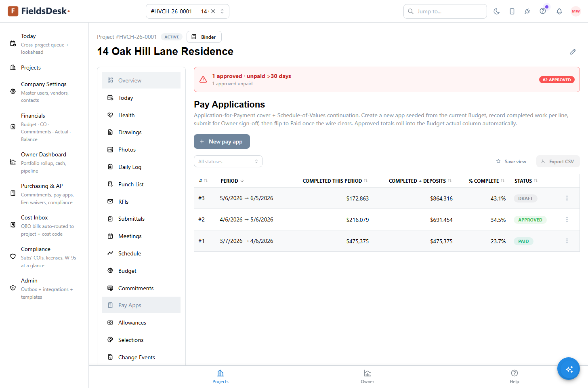Open Owner Dashboard
This screenshot has width=588, height=388.
click(x=44, y=162)
